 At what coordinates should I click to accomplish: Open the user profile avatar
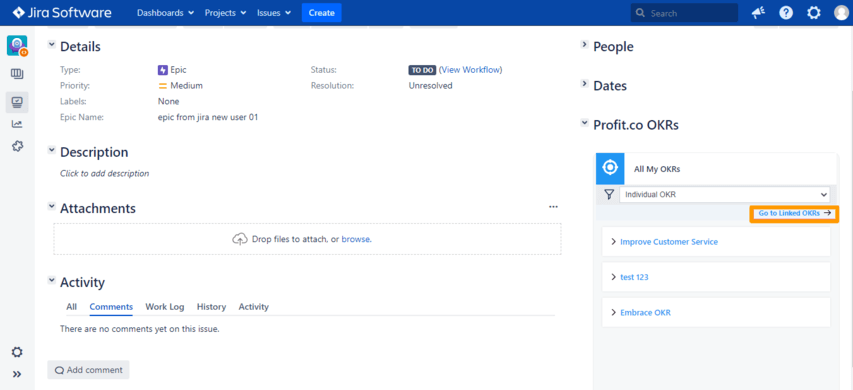click(x=841, y=13)
